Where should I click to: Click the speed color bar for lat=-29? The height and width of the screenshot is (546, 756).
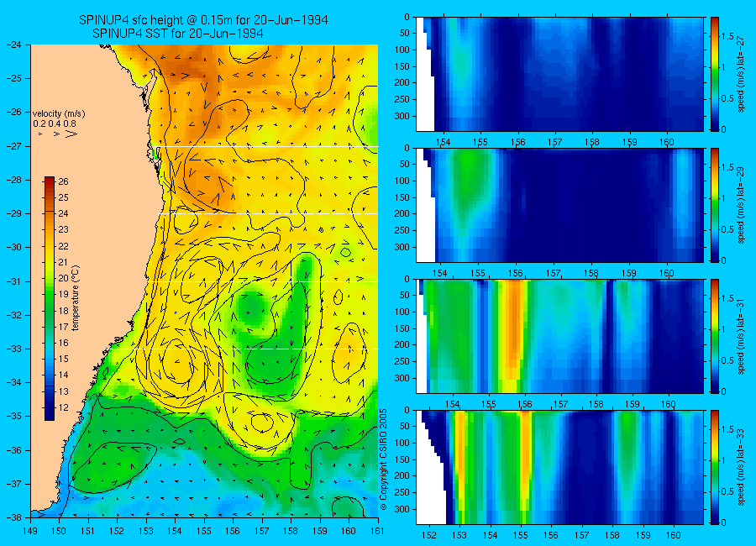point(715,205)
